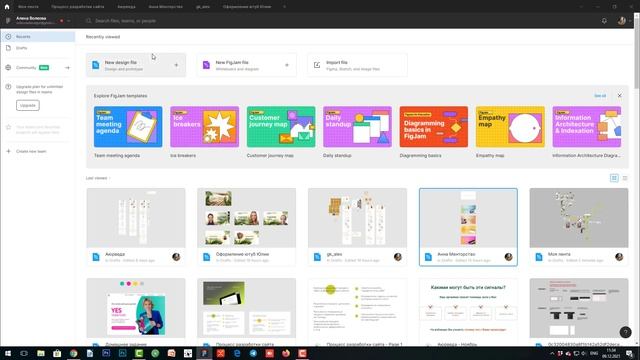Switch to the Процесс разработки сайта tab

[x=78, y=7]
